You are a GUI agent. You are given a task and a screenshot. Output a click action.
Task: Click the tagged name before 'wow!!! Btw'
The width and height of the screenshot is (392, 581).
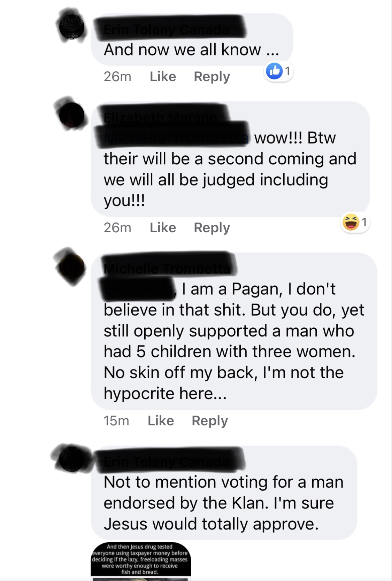[176, 138]
